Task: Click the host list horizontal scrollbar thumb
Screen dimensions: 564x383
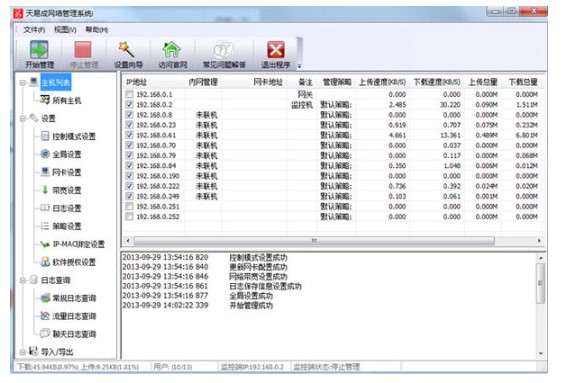Action: pyautogui.click(x=314, y=240)
